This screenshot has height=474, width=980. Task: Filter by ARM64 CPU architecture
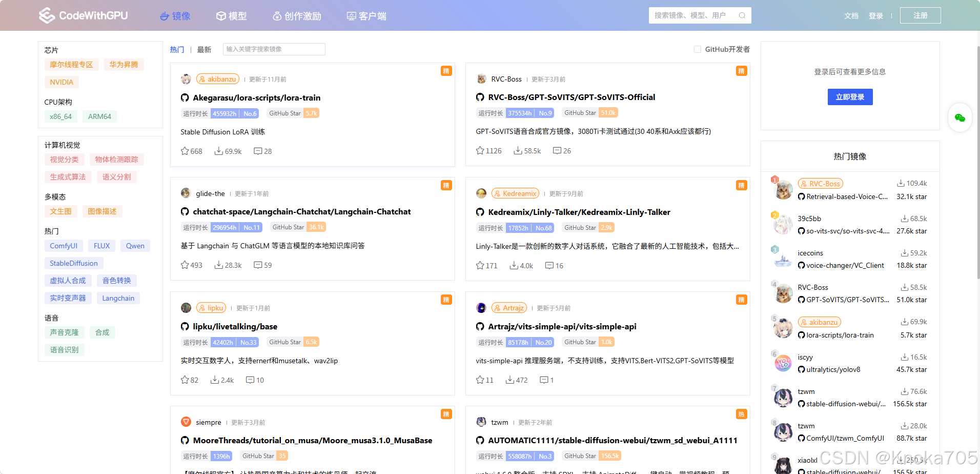tap(99, 116)
